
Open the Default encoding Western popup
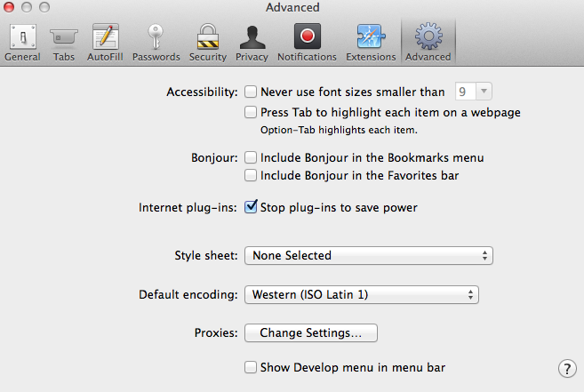[362, 295]
